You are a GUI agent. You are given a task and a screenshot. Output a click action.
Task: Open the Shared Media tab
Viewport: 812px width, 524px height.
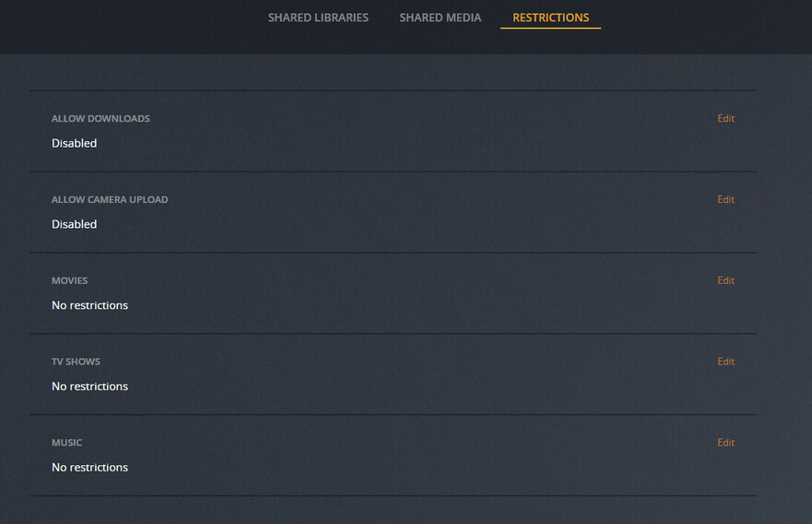(441, 18)
